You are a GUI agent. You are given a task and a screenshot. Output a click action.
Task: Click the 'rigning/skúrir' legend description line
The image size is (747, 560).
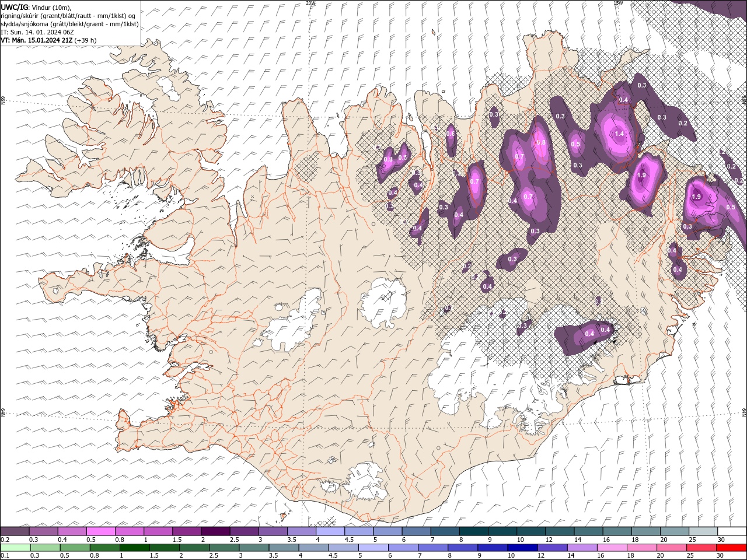69,16
